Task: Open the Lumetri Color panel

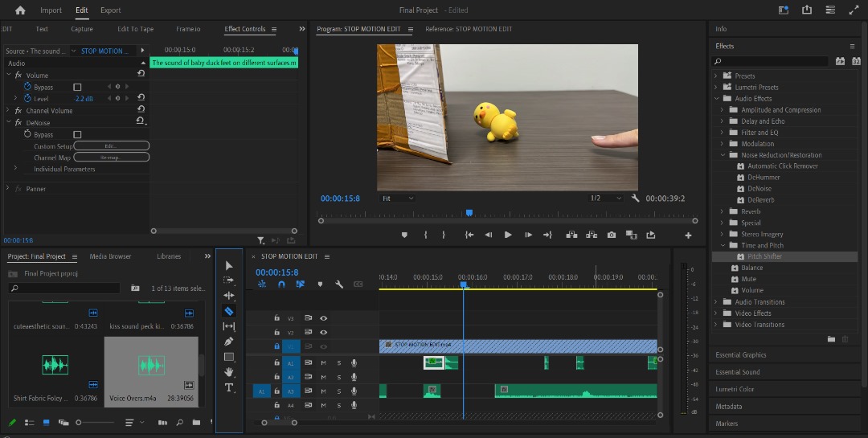Action: coord(735,389)
